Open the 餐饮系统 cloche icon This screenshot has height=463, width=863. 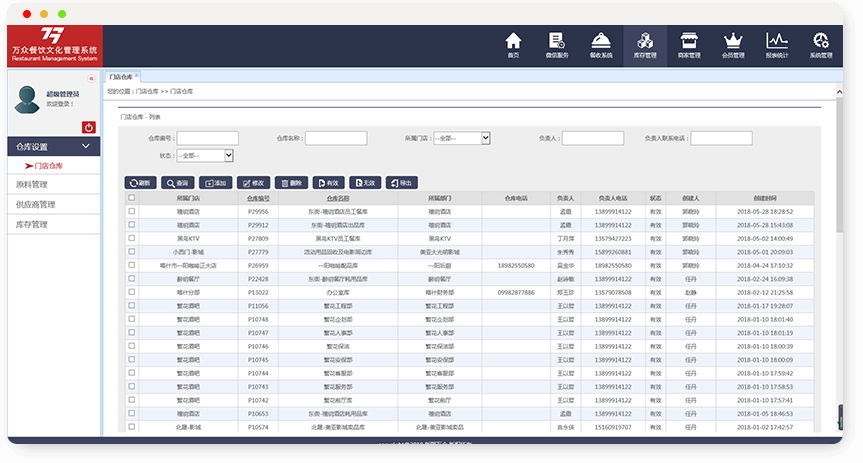(x=601, y=45)
